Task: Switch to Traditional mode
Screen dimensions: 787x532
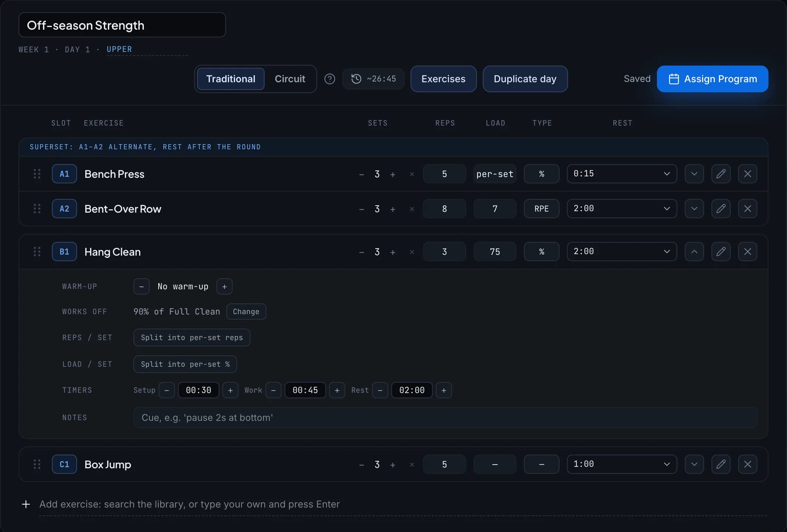Action: 230,79
